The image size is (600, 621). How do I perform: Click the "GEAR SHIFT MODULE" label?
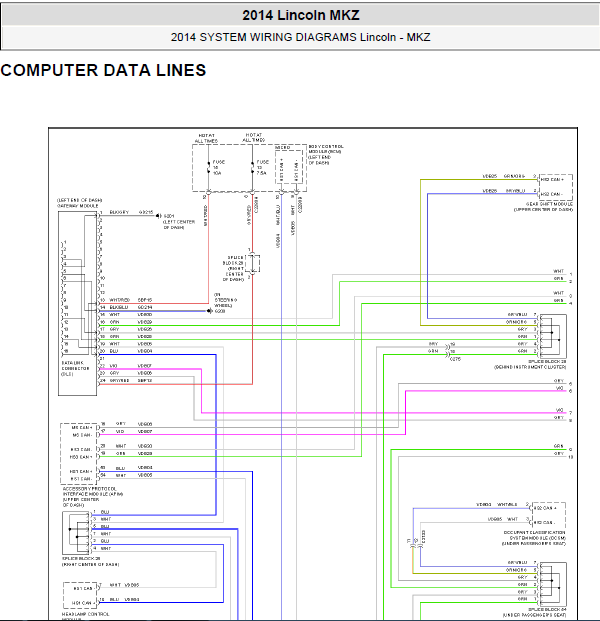pos(549,204)
